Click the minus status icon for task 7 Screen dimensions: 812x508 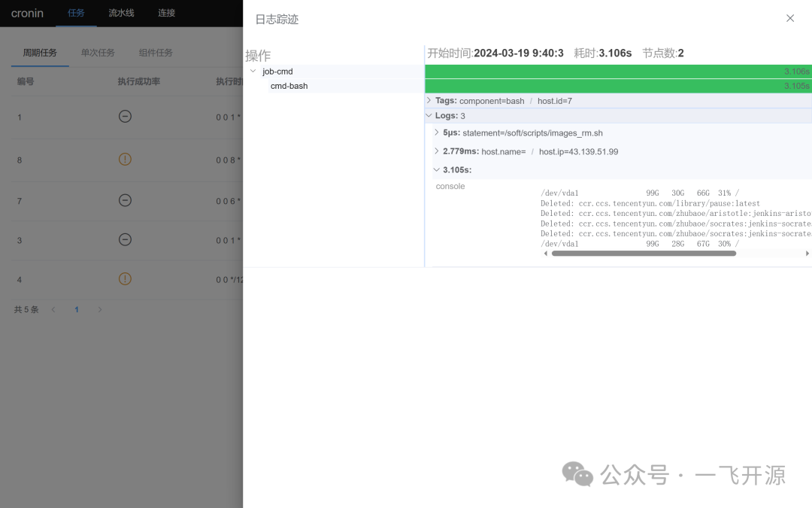tap(125, 200)
